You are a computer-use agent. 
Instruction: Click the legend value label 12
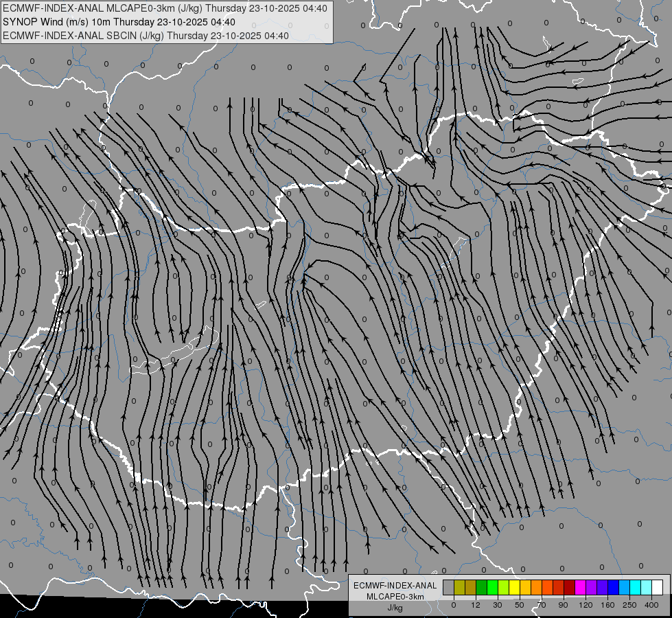click(475, 605)
